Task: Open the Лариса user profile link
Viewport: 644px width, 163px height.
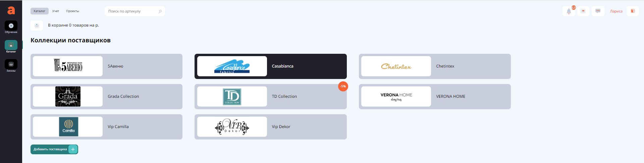Action: (x=616, y=11)
